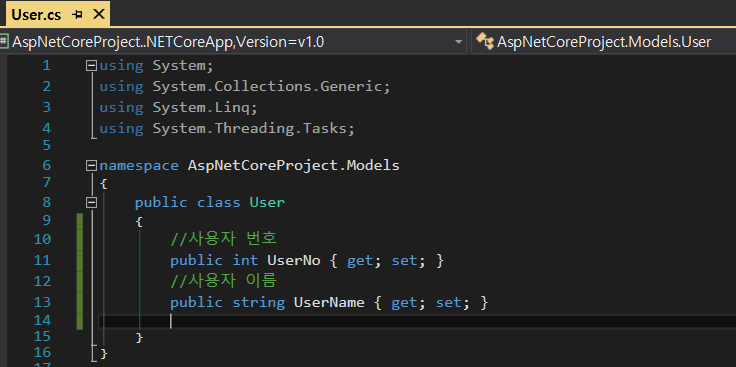The image size is (736, 367).
Task: Click 'set' accessor on the UserName line
Action: pyautogui.click(x=449, y=303)
